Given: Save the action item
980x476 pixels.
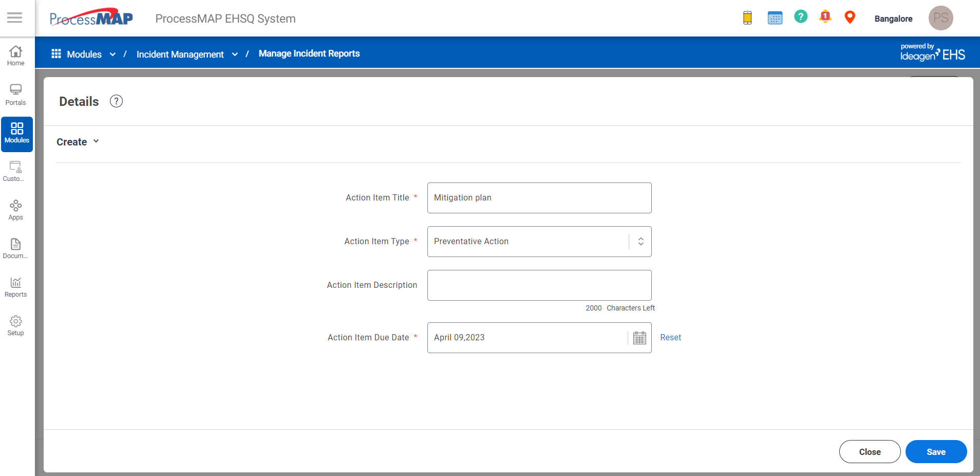Looking at the screenshot, I should [936, 452].
